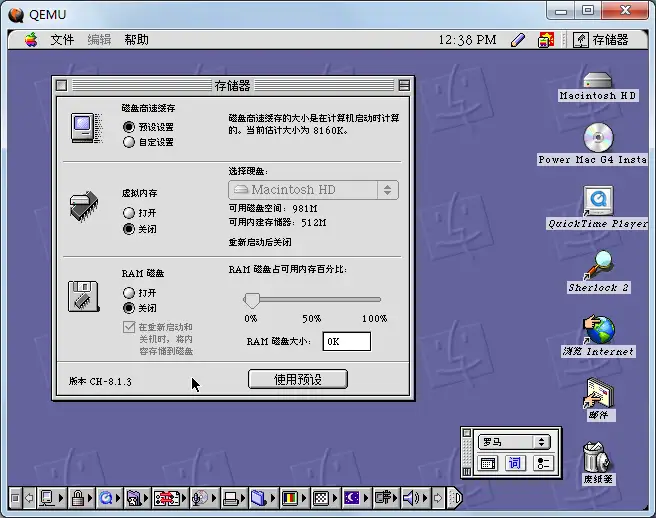
Task: Open the QuickTime control strip module
Action: pos(106,498)
